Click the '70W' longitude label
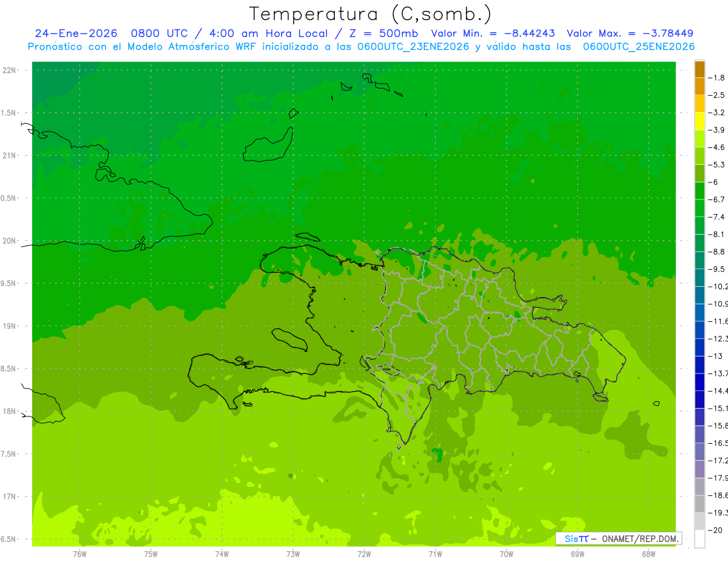The height and width of the screenshot is (562, 728). pyautogui.click(x=507, y=554)
